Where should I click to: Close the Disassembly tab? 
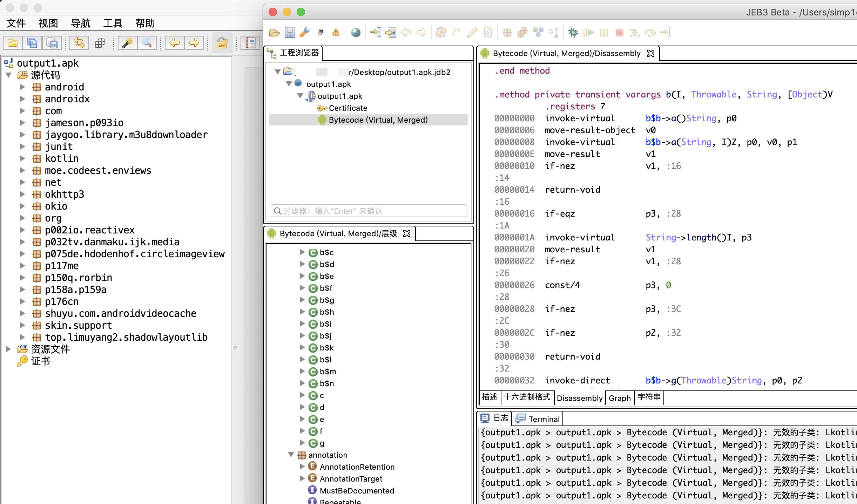pos(651,53)
